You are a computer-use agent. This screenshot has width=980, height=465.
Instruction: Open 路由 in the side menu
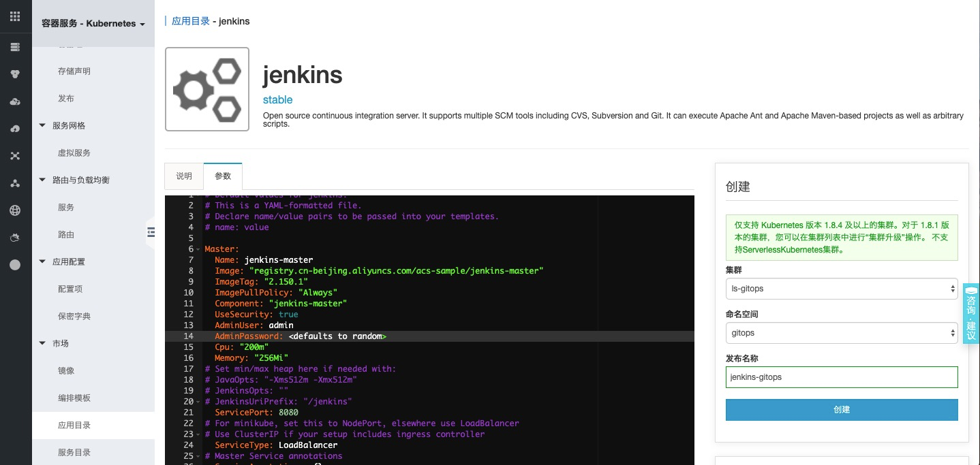click(x=66, y=234)
